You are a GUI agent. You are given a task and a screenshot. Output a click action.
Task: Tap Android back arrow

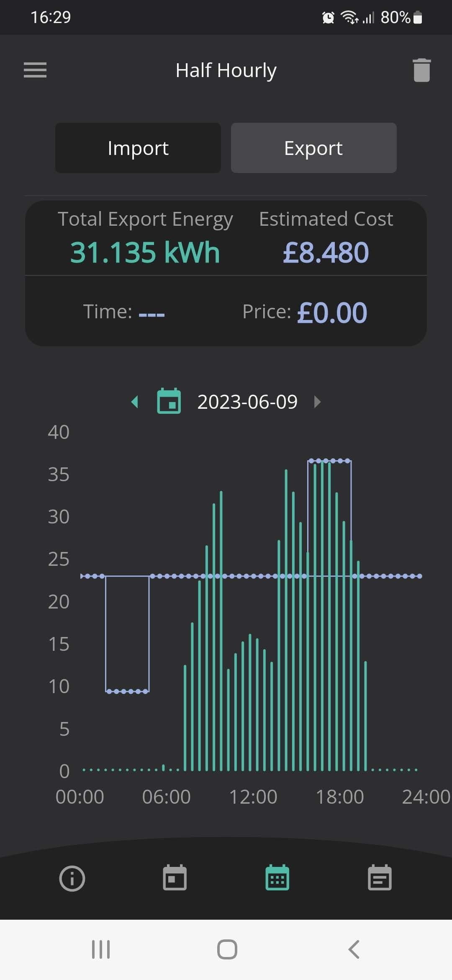pyautogui.click(x=354, y=949)
